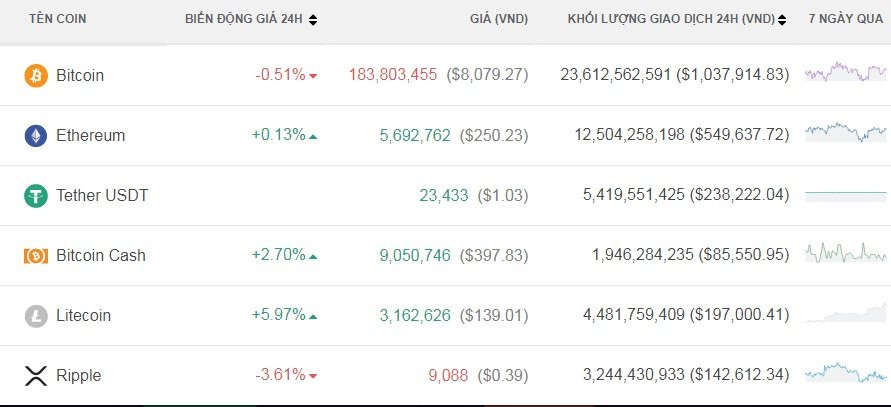View Litecoin 7-day sparkline chart
This screenshot has height=407, width=891.
[845, 314]
